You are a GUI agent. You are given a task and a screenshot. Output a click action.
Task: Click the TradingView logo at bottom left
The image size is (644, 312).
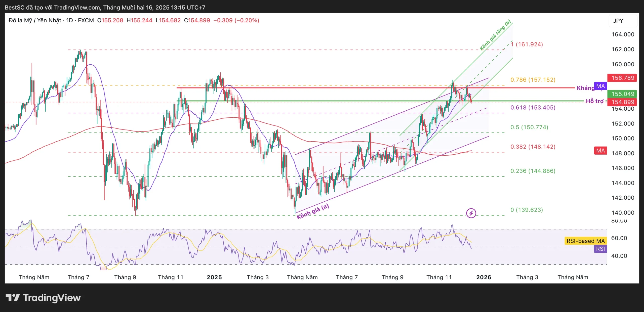(43, 298)
